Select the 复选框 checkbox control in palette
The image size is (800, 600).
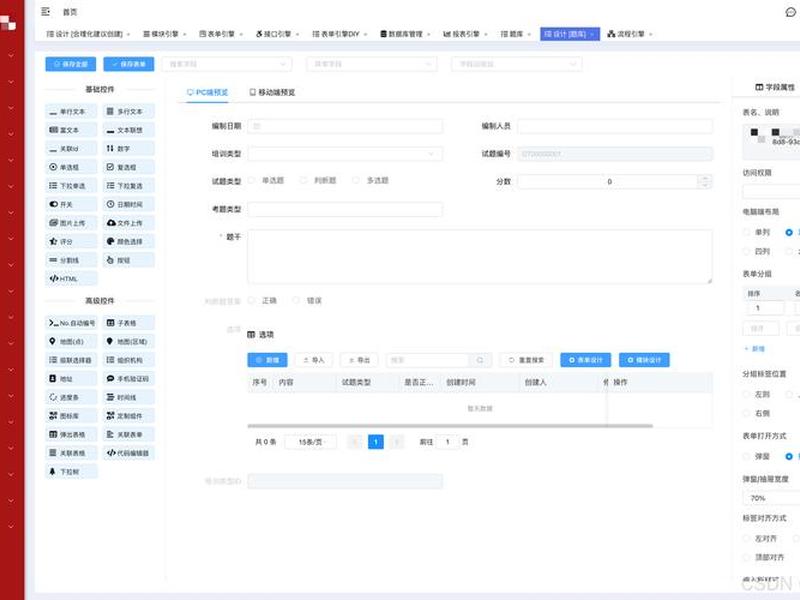coord(129,167)
